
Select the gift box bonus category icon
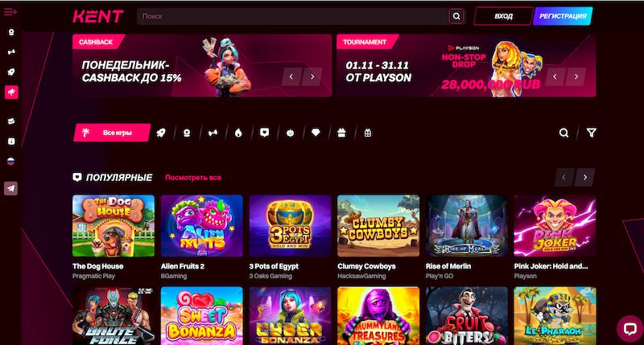pyautogui.click(x=341, y=133)
